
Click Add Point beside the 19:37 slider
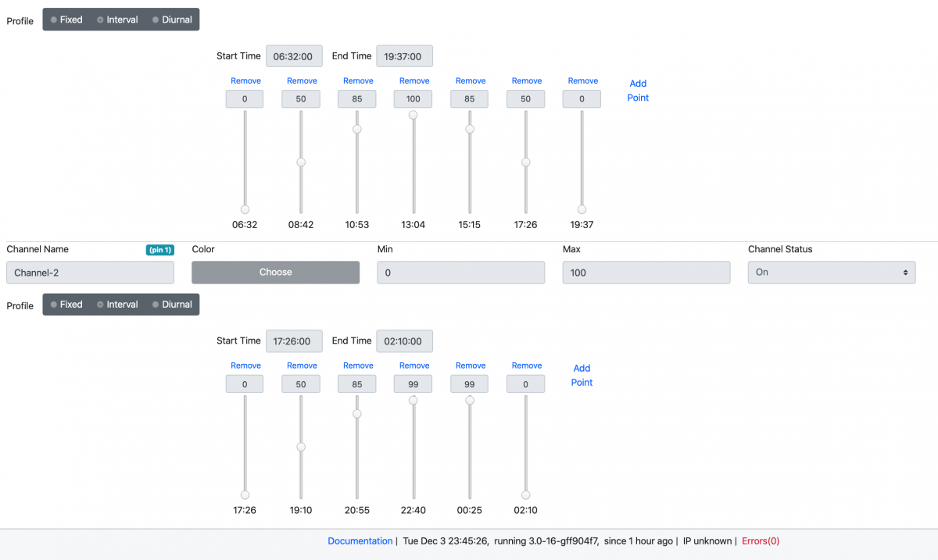click(638, 91)
